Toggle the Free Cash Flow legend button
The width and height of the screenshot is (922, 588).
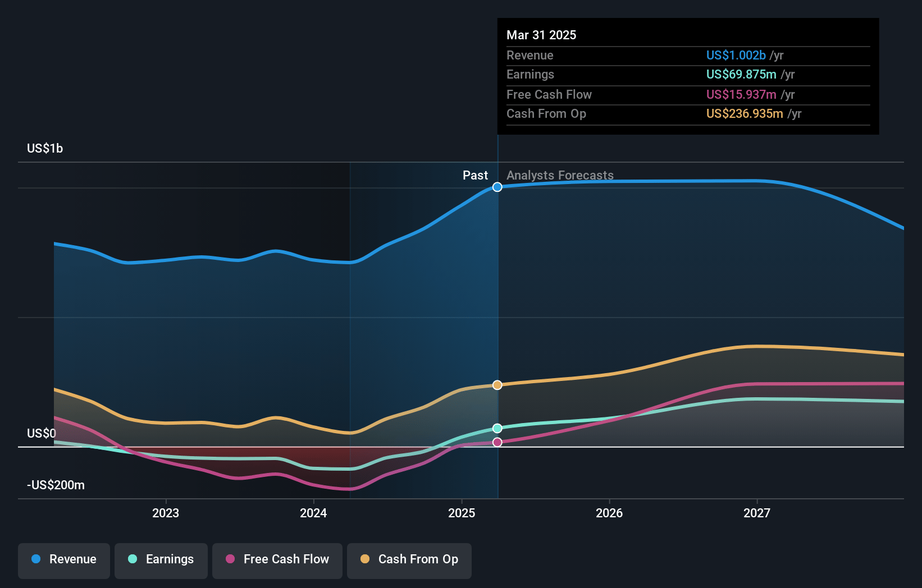[277, 561]
